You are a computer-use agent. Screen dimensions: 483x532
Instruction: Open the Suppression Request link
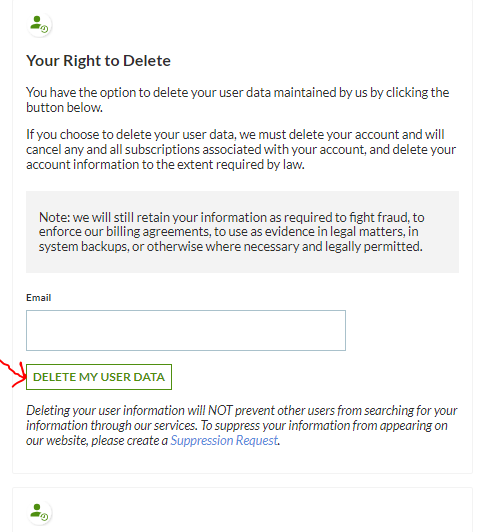(x=224, y=440)
